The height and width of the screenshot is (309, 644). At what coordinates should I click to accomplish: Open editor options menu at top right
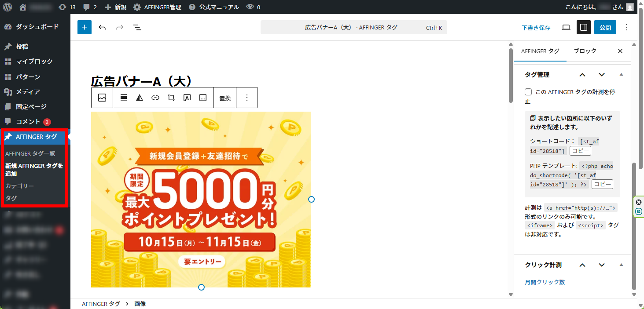tap(627, 27)
